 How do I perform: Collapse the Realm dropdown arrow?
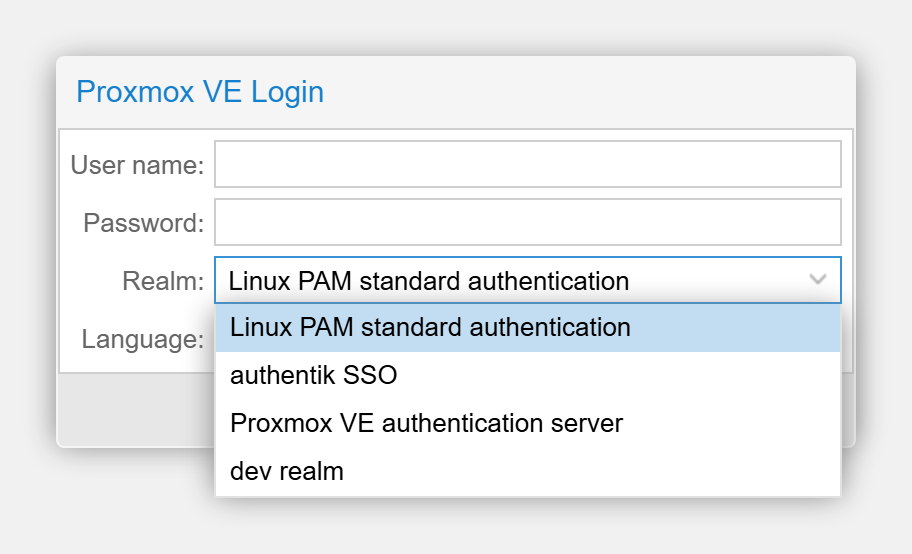click(x=818, y=280)
